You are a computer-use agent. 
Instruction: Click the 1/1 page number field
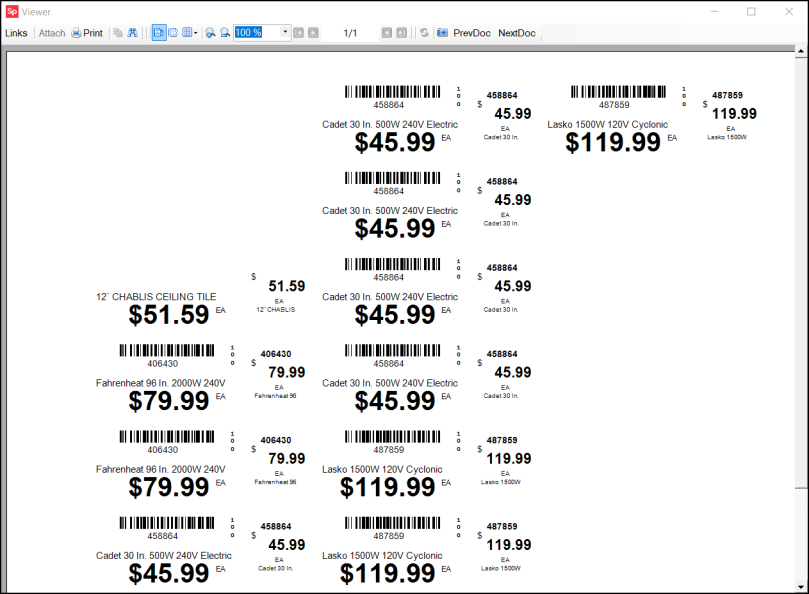[350, 33]
